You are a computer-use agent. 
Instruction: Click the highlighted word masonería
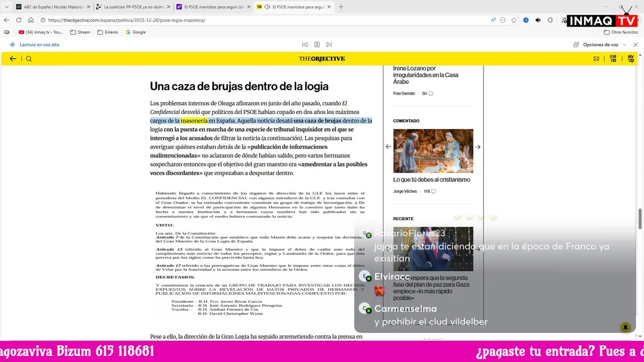(x=194, y=121)
